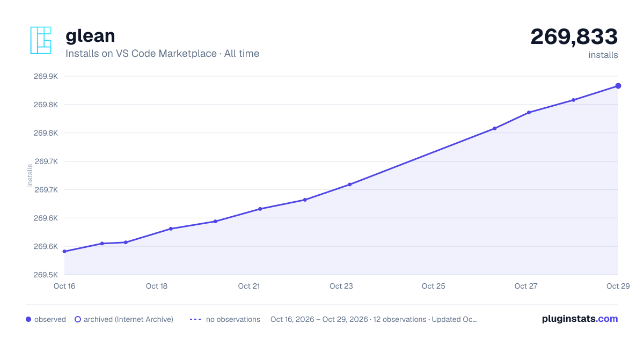Click the 'no observations' dashed line legend

click(195, 319)
